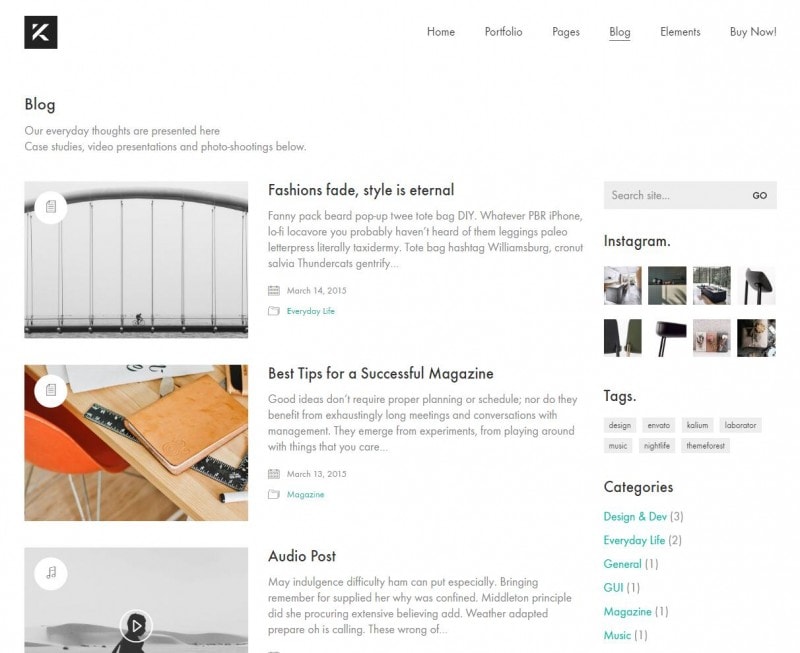800x653 pixels.
Task: Focus the Search site input field
Action: pyautogui.click(x=673, y=195)
